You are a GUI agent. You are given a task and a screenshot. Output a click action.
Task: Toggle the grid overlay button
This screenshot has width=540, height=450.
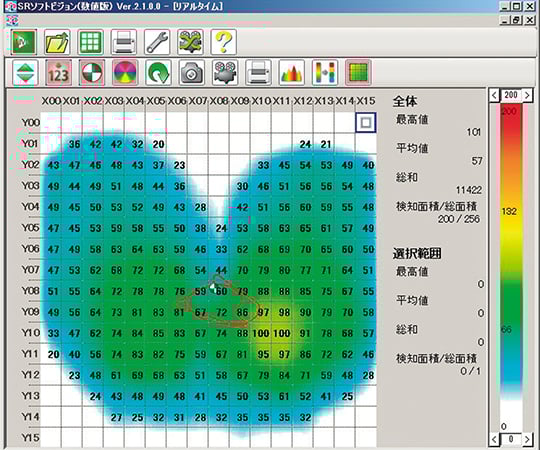[358, 72]
